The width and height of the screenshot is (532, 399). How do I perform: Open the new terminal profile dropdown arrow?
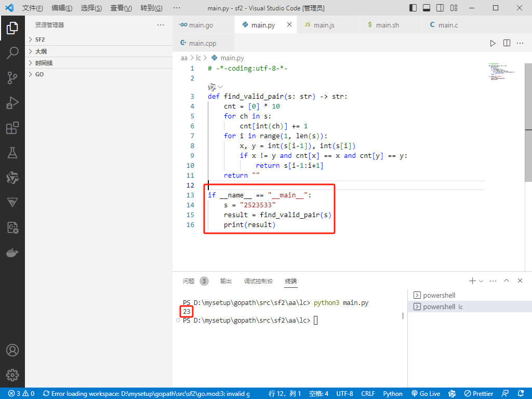click(x=481, y=281)
